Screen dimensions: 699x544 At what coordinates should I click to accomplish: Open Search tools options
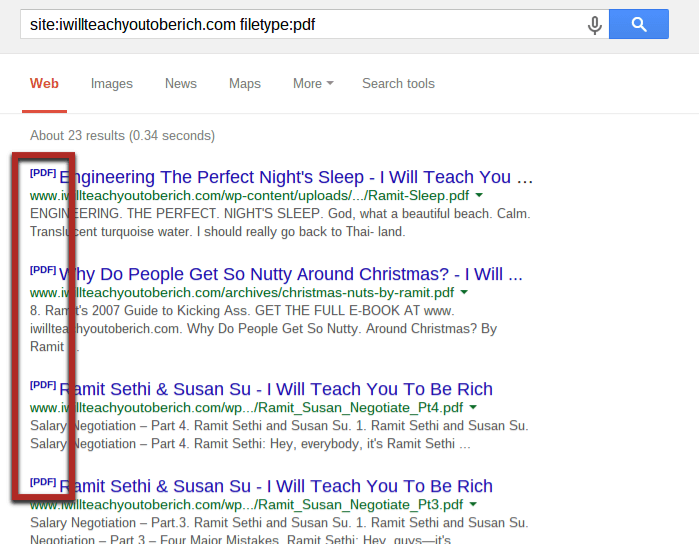pyautogui.click(x=398, y=83)
